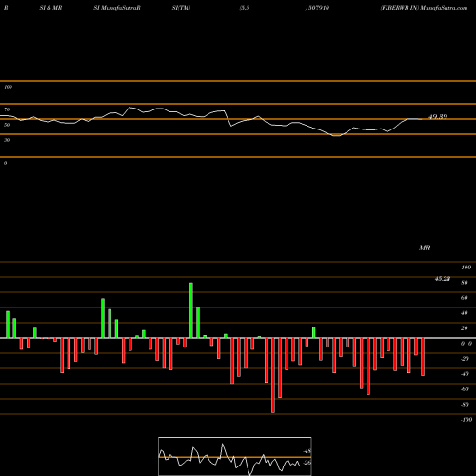Screen dimensions: 476x476
Task: Click the 30 level label on the RSI axis
Action: coord(7,140)
